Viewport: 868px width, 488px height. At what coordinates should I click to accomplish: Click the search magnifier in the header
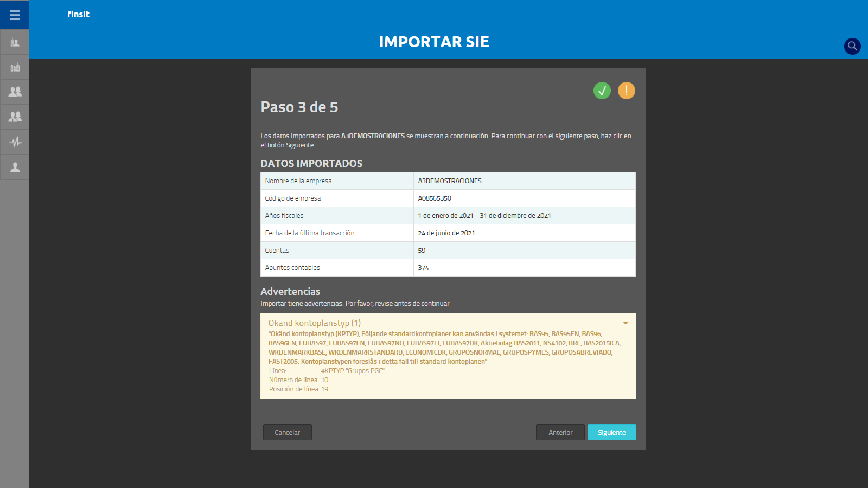tap(852, 46)
